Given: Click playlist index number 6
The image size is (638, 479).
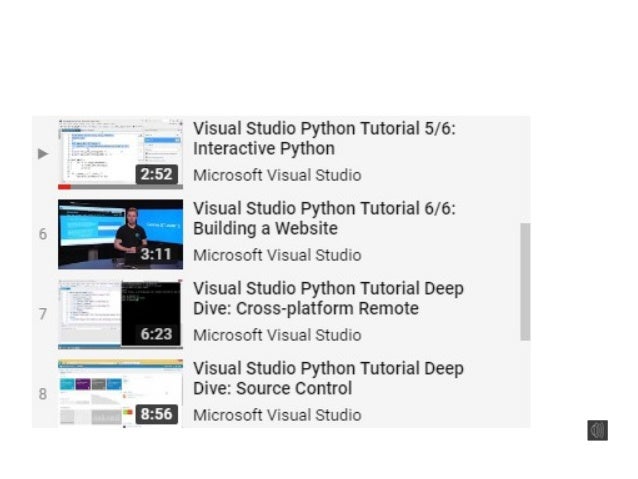Looking at the screenshot, I should point(43,234).
